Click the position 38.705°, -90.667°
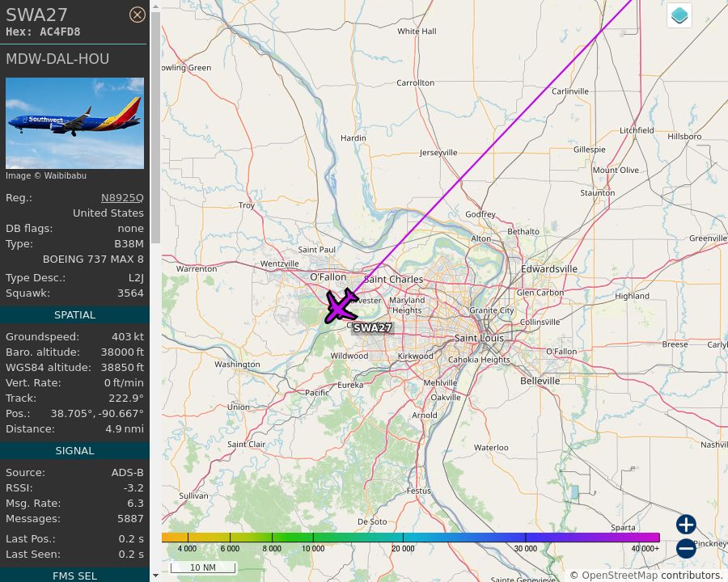 [97, 414]
